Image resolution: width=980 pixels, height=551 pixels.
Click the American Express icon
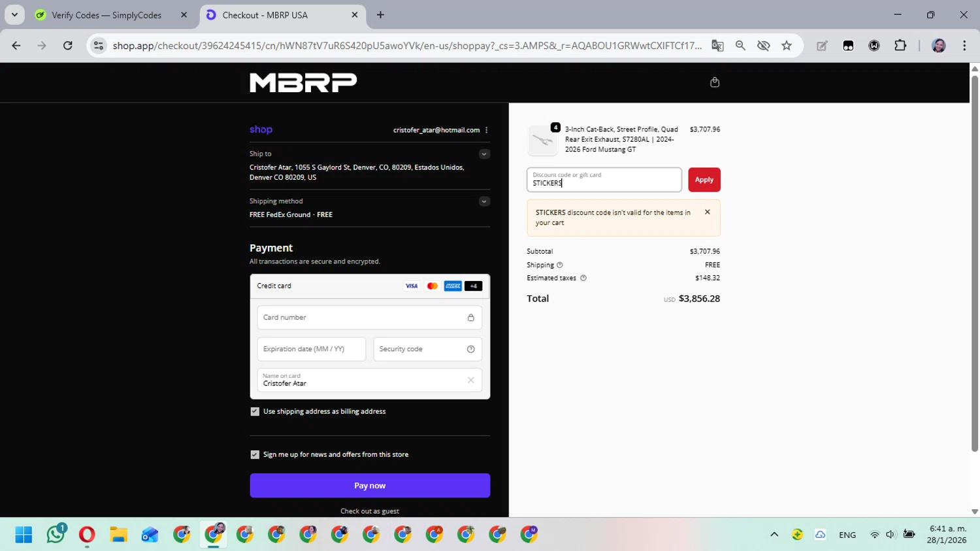453,286
